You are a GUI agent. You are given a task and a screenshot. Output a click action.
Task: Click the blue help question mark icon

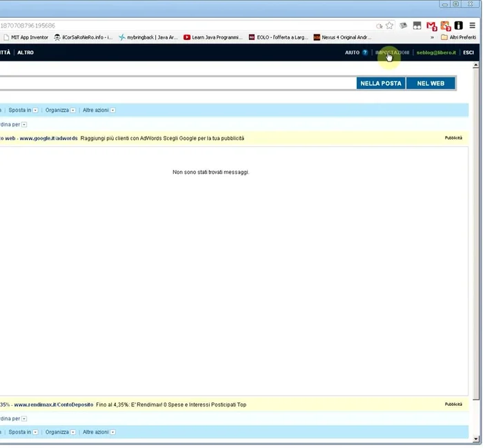point(365,52)
